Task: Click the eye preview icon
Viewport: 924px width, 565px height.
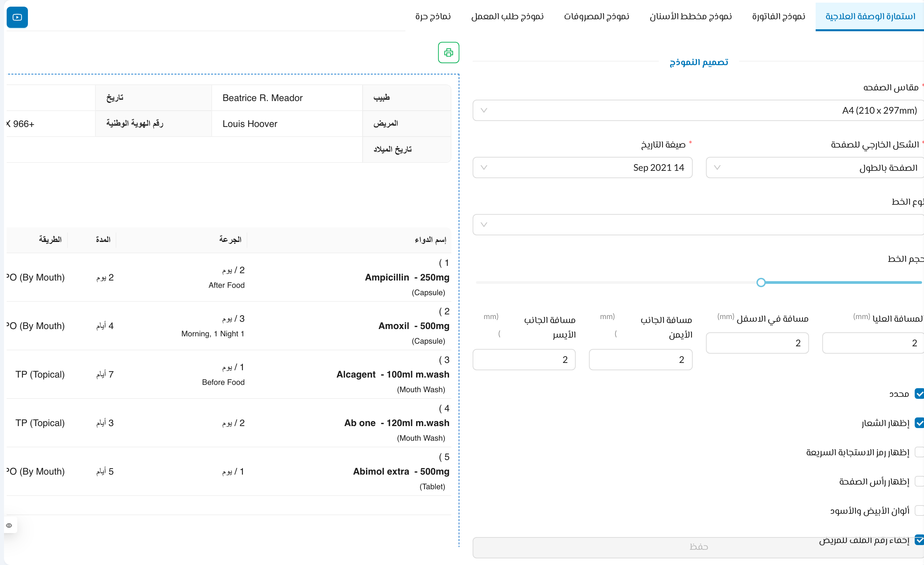Action: (x=9, y=525)
